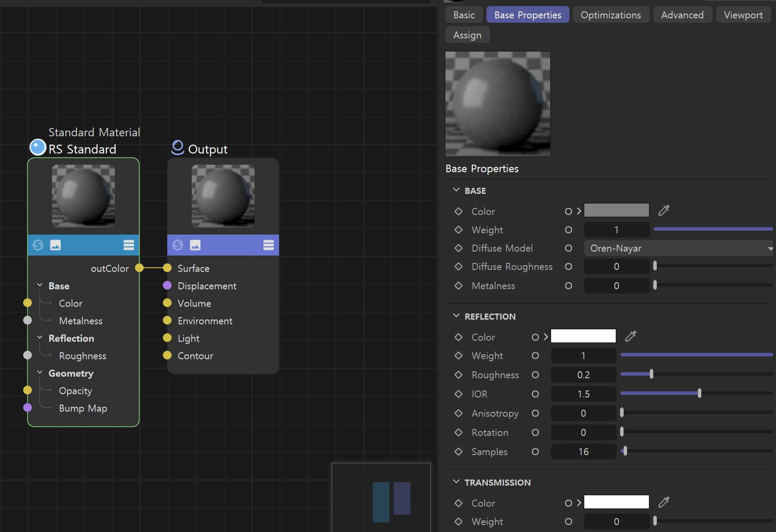Collapse the Geometry group in RS Standard node

coord(40,373)
